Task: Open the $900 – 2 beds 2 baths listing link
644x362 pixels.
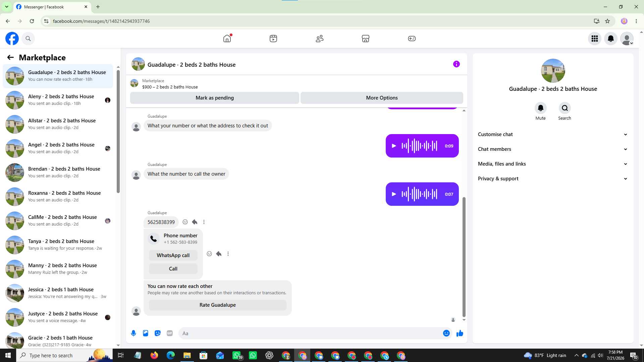Action: 170,87
